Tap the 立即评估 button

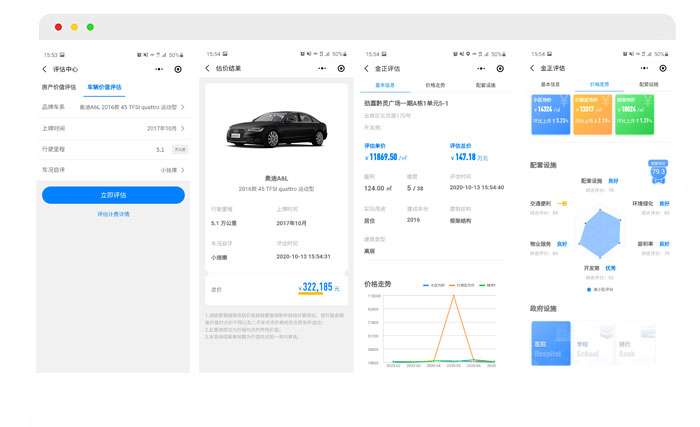pos(113,195)
